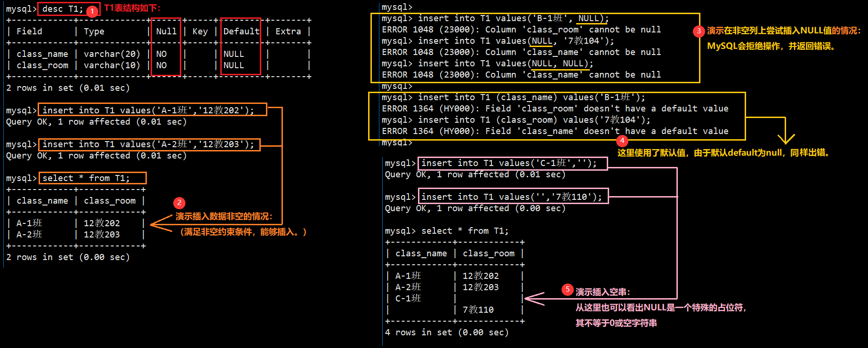
Task: Select the insert (class_room) values('7教104') command
Action: (x=534, y=120)
